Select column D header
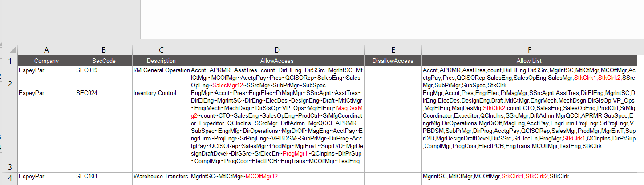This screenshot has height=185, width=644. pos(277,50)
